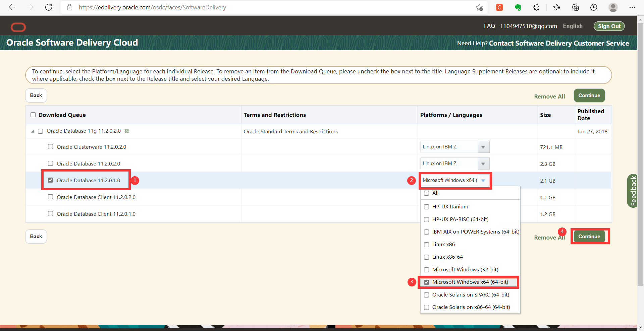Close the Microsoft Windows x64 platform dropdown
The width and height of the screenshot is (644, 331).
pyautogui.click(x=483, y=180)
